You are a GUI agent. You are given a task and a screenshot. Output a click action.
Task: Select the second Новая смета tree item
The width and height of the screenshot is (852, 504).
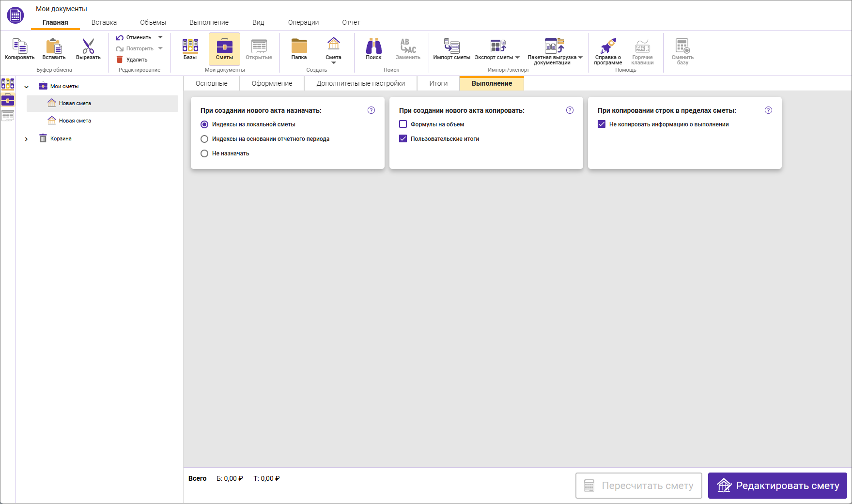coord(75,121)
